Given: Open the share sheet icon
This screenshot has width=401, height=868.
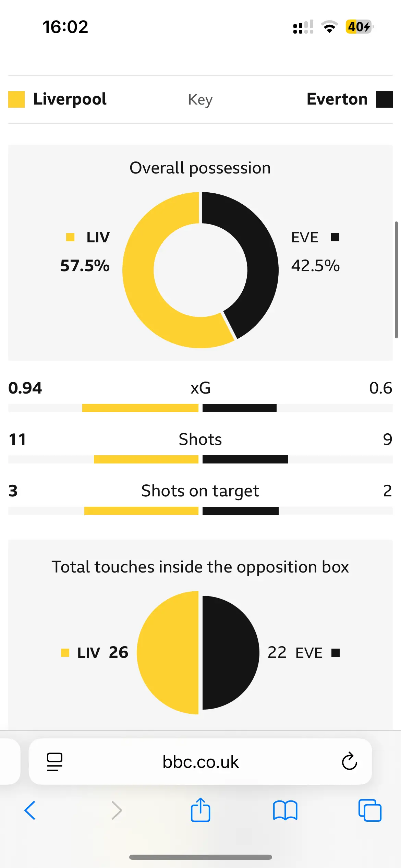Looking at the screenshot, I should (x=200, y=810).
